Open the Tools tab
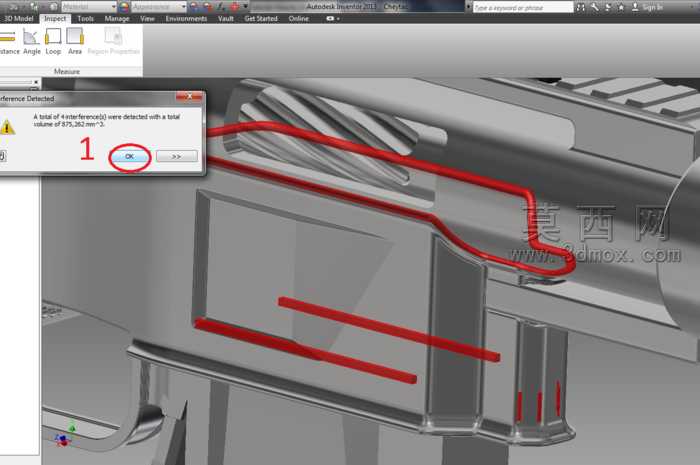700x465 pixels. (x=85, y=19)
